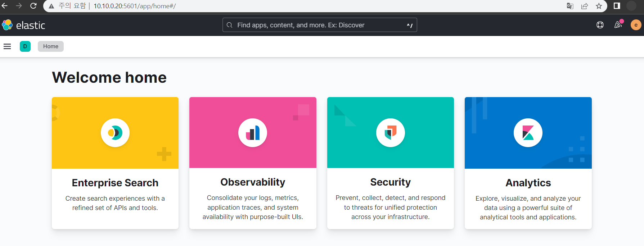The height and width of the screenshot is (246, 644).
Task: Click the Enterprise Search description text
Action: point(115,203)
